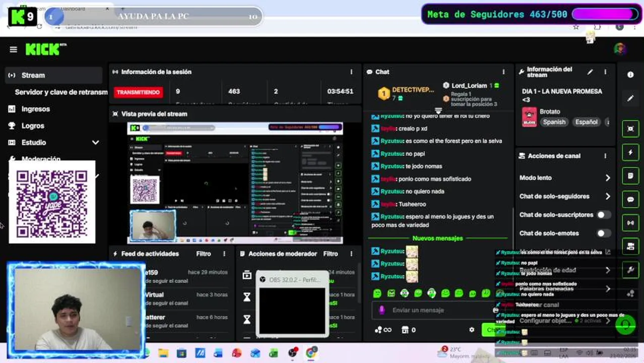
Task: Edit stream info with pencil icon
Action: (x=590, y=72)
